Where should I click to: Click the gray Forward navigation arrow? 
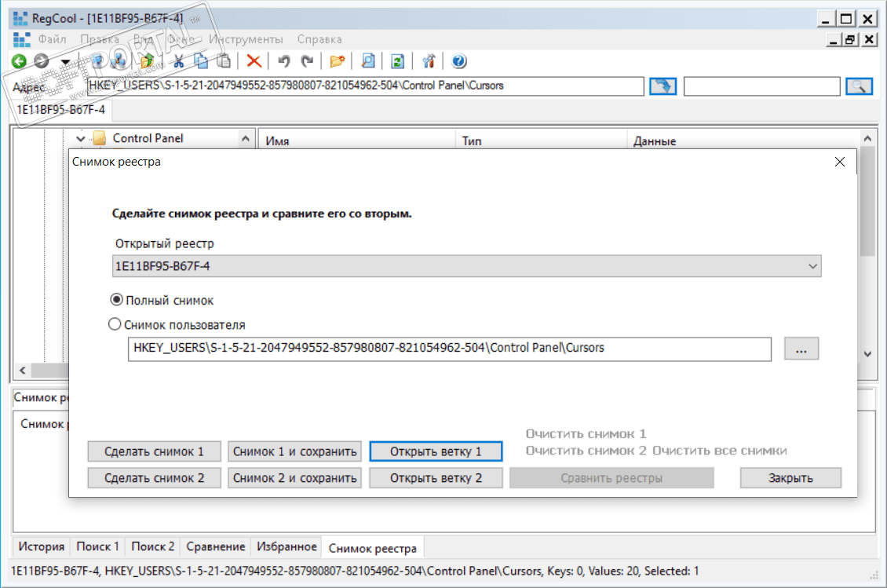coord(42,61)
